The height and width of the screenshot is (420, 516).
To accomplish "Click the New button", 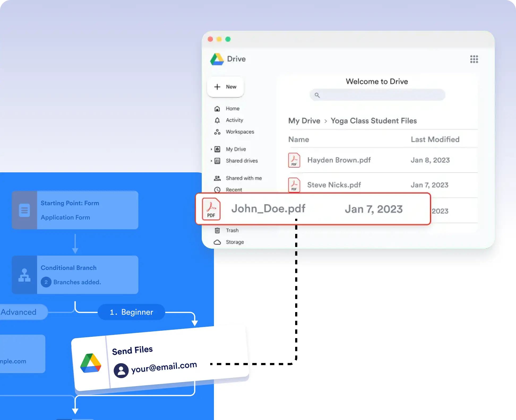I will pos(225,87).
